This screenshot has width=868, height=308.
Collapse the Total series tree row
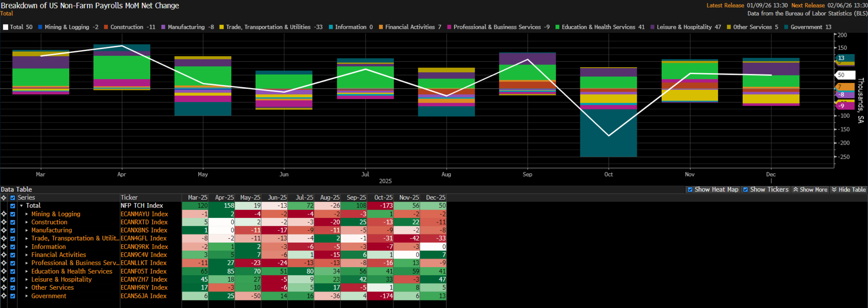click(21, 206)
